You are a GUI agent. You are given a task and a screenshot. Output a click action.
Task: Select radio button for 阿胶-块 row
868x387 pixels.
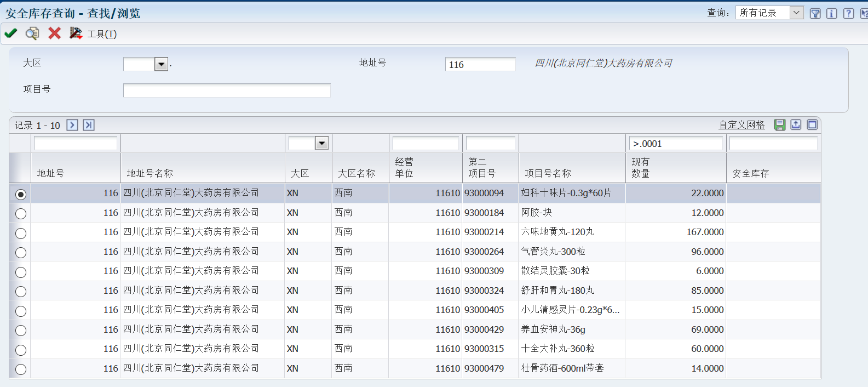pos(21,214)
